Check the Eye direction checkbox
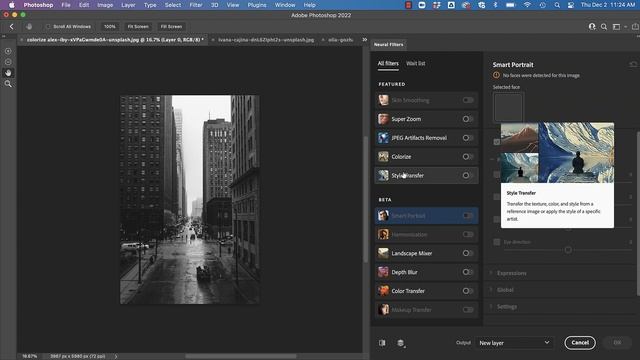The image size is (640, 360). click(497, 242)
